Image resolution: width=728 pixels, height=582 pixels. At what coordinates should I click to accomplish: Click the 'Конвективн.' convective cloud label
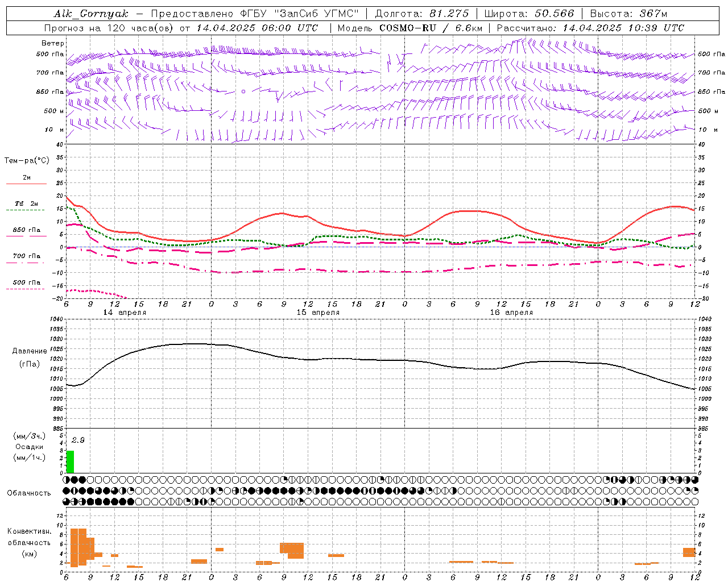click(30, 531)
